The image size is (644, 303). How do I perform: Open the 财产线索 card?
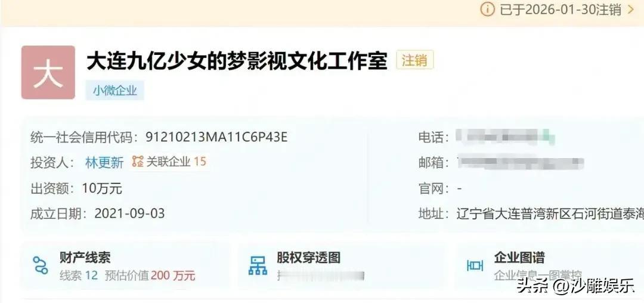pos(126,265)
